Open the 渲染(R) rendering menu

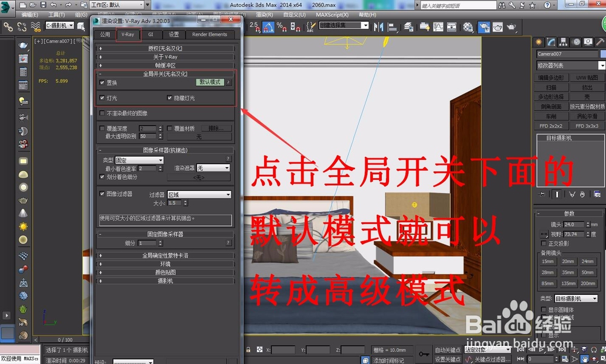(x=264, y=15)
